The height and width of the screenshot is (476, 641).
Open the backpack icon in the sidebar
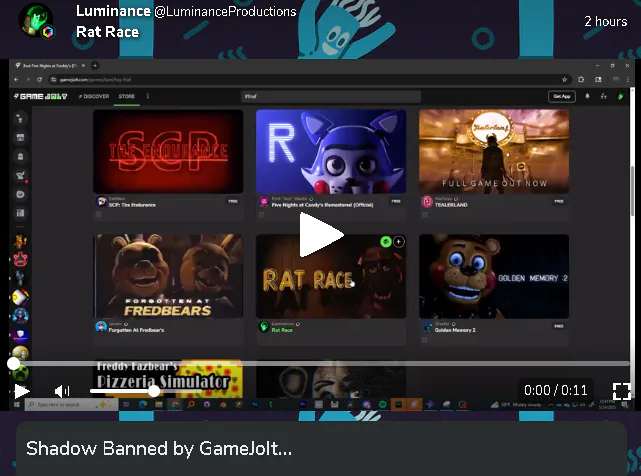point(20,156)
